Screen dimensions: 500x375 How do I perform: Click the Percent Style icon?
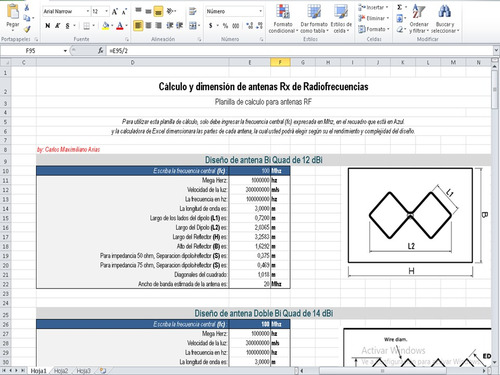(x=225, y=25)
